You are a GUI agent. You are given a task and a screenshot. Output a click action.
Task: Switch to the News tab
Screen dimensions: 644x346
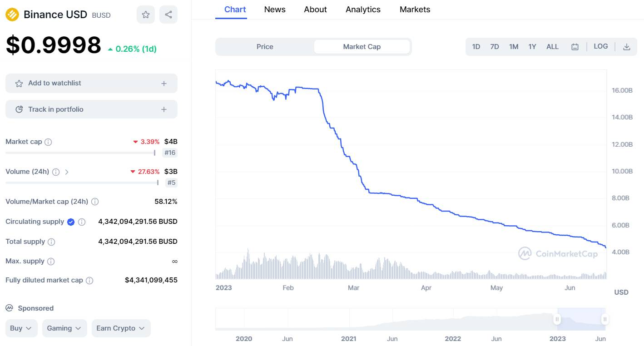tap(275, 10)
